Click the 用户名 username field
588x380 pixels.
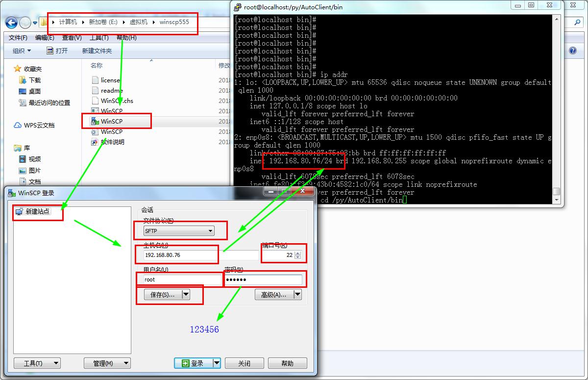click(x=182, y=279)
